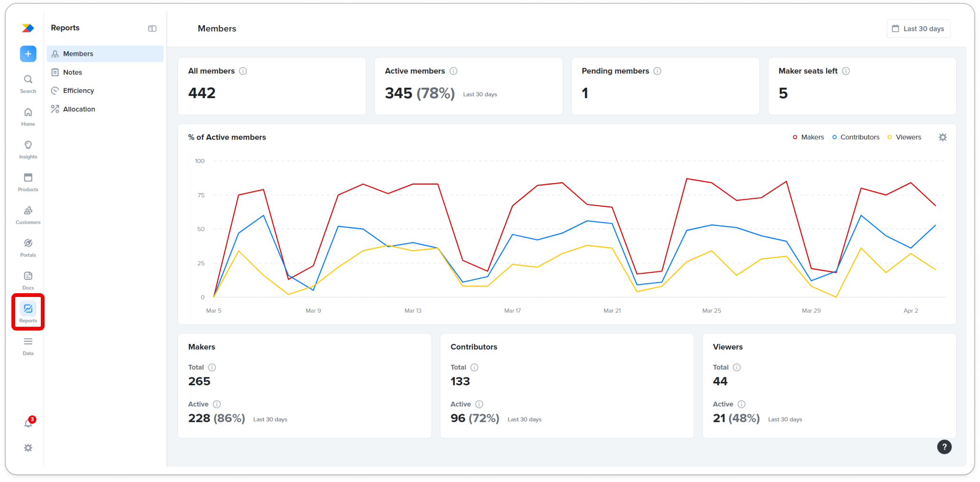Click the Mar 5 axis label
This screenshot has width=980, height=482.
click(214, 311)
